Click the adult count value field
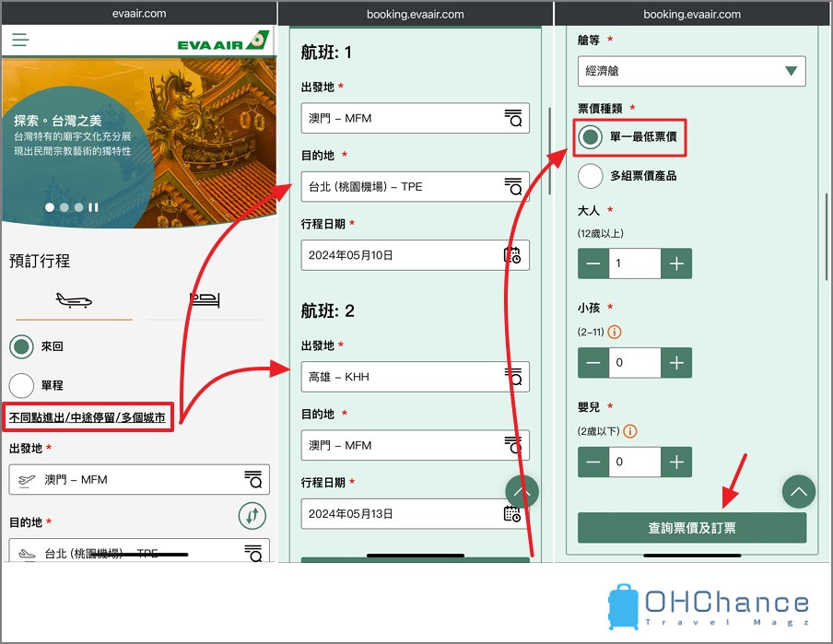 (635, 263)
